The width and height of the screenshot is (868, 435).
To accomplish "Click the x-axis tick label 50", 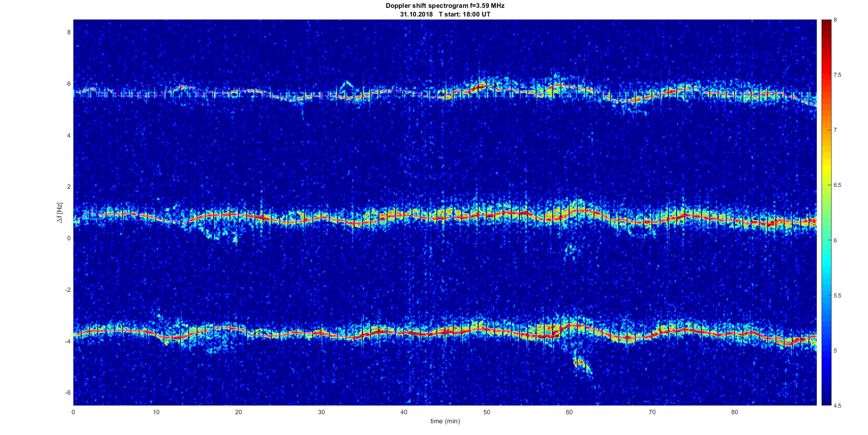I will coord(487,412).
